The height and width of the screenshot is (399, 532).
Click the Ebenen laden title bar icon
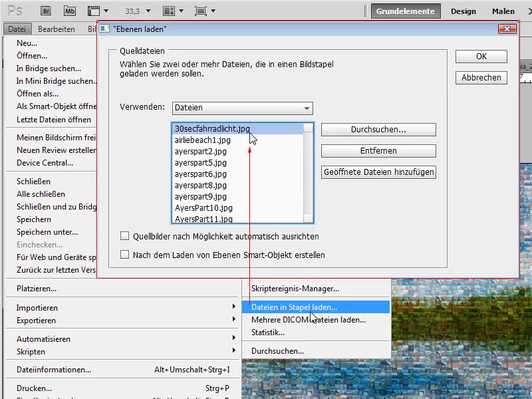pyautogui.click(x=104, y=29)
